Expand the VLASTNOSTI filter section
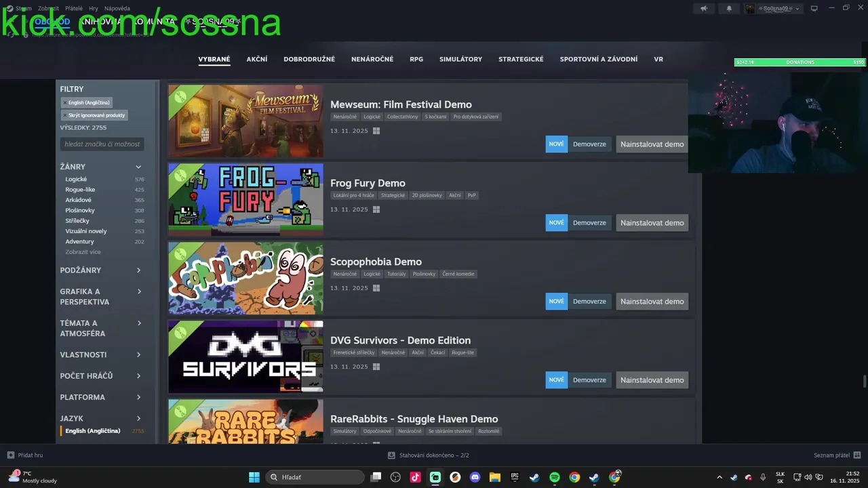 coord(102,354)
